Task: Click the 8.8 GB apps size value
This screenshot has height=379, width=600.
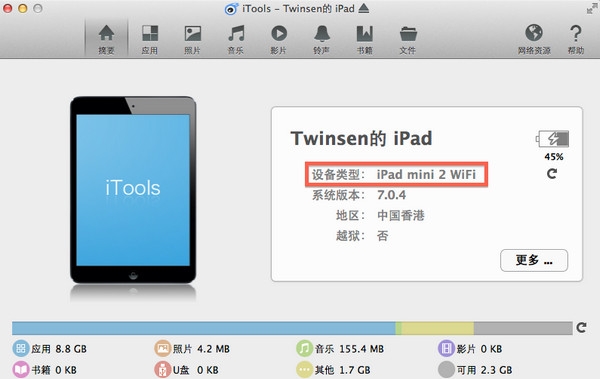Action: 71,349
